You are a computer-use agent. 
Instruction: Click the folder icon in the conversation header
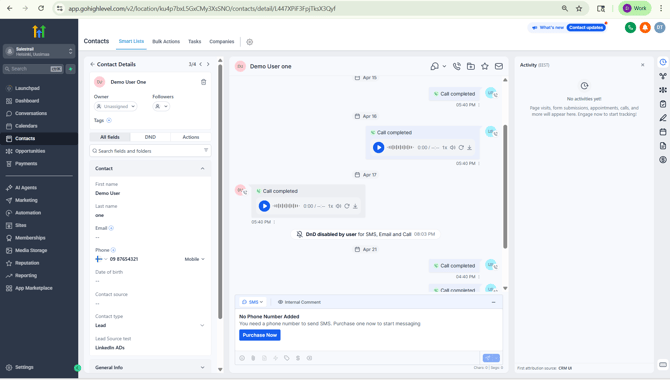[x=470, y=66]
